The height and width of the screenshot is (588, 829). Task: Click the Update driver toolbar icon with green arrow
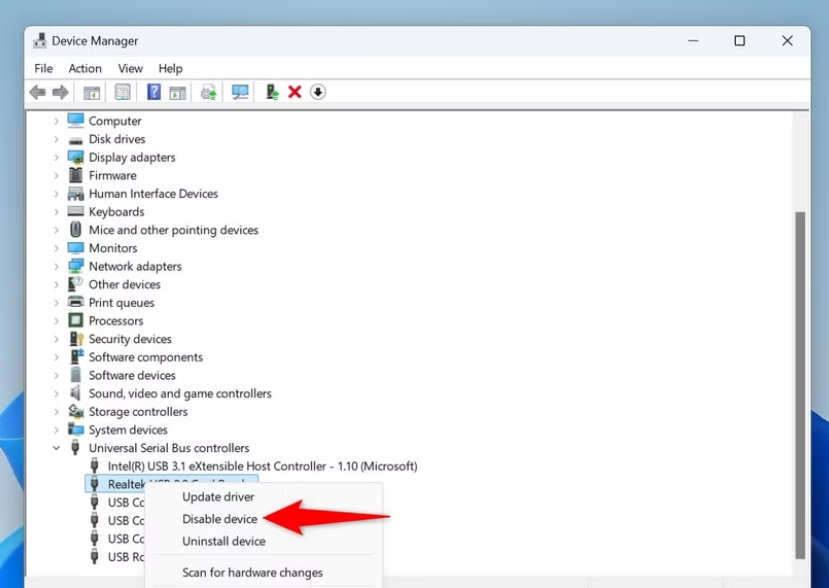coord(272,92)
